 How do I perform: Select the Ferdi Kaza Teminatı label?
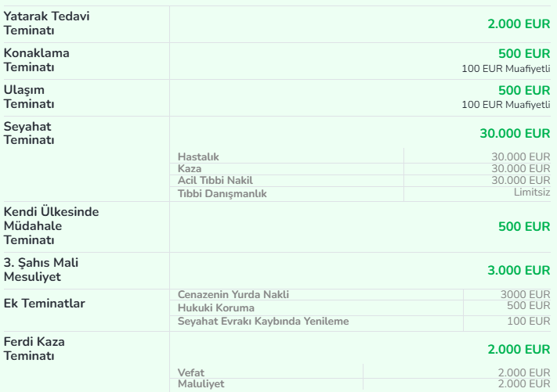coord(34,349)
